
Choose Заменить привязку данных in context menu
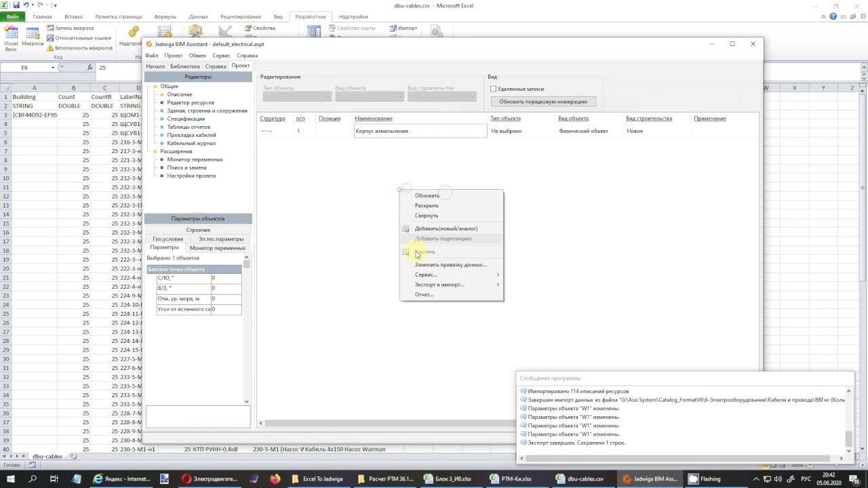click(x=452, y=264)
